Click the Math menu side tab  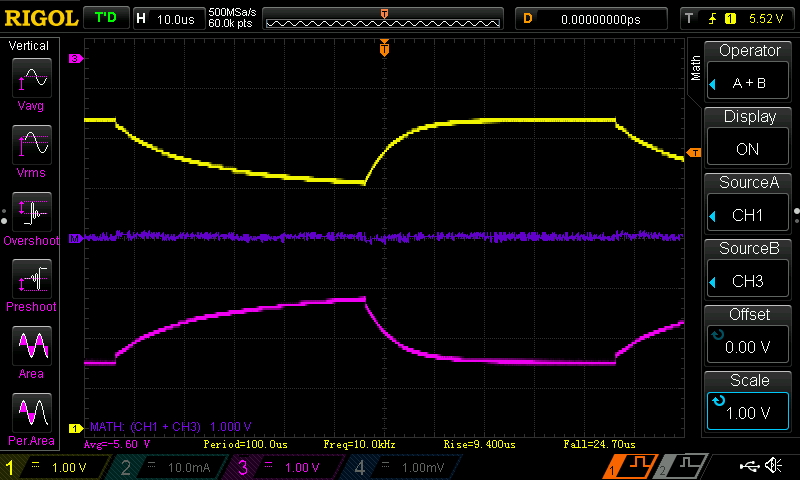[696, 68]
